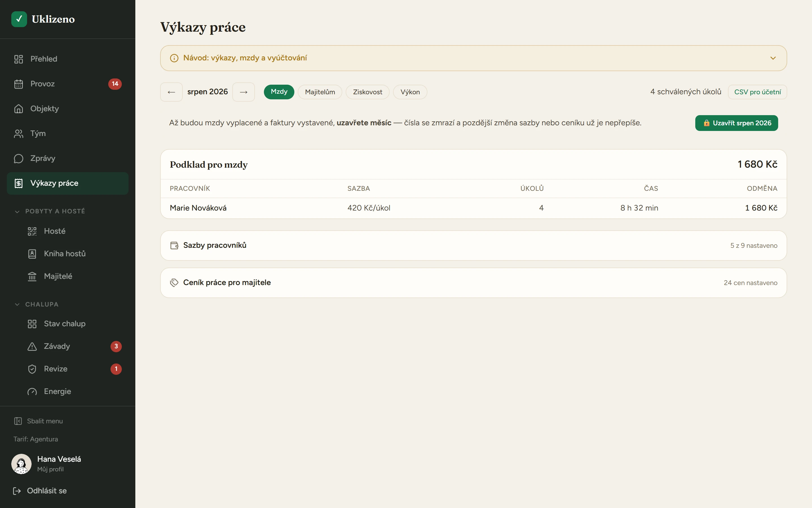Switch to the Majitelům tab
812x508 pixels.
click(320, 92)
